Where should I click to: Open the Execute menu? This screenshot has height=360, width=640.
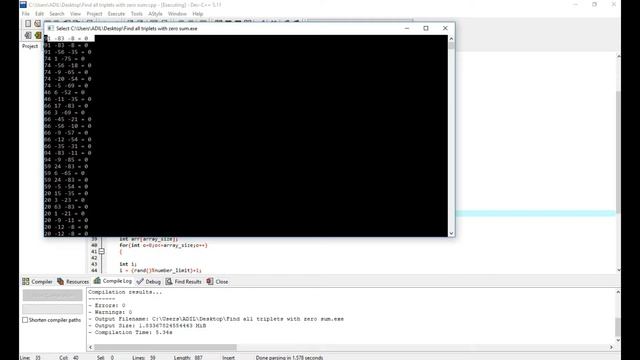116,14
